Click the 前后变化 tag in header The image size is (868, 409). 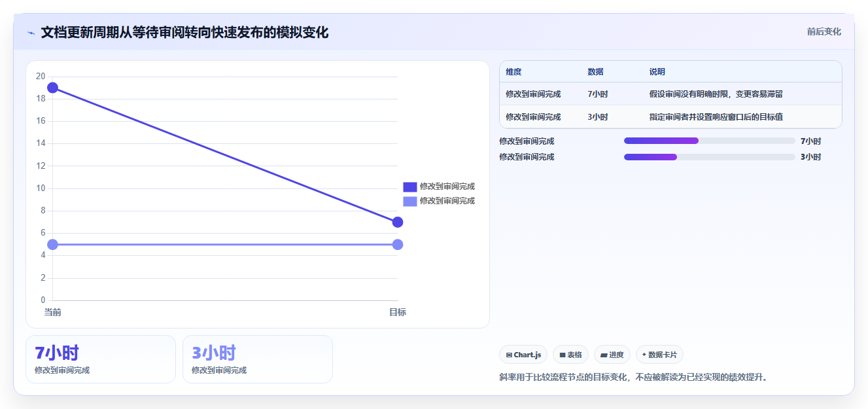click(x=824, y=31)
